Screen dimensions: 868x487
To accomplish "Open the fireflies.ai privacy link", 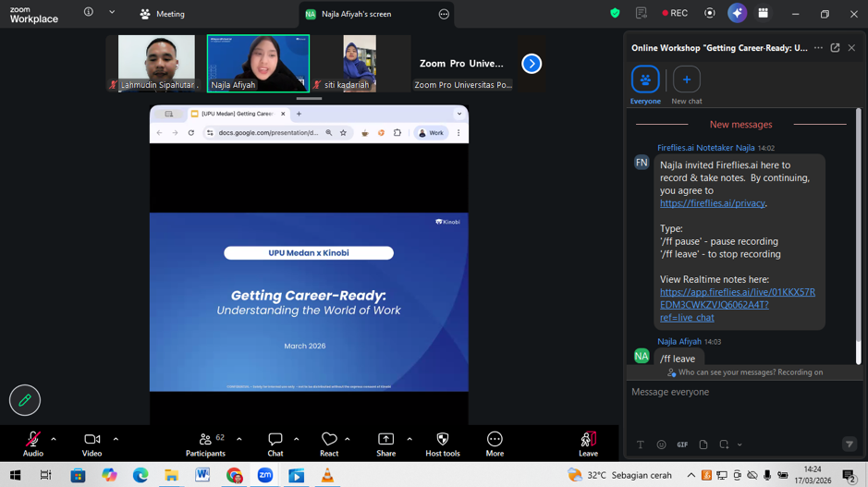I will [x=712, y=203].
